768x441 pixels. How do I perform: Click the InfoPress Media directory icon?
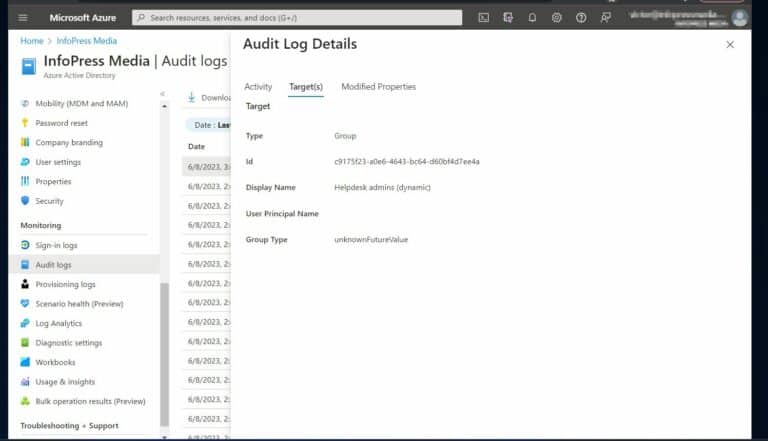point(29,66)
